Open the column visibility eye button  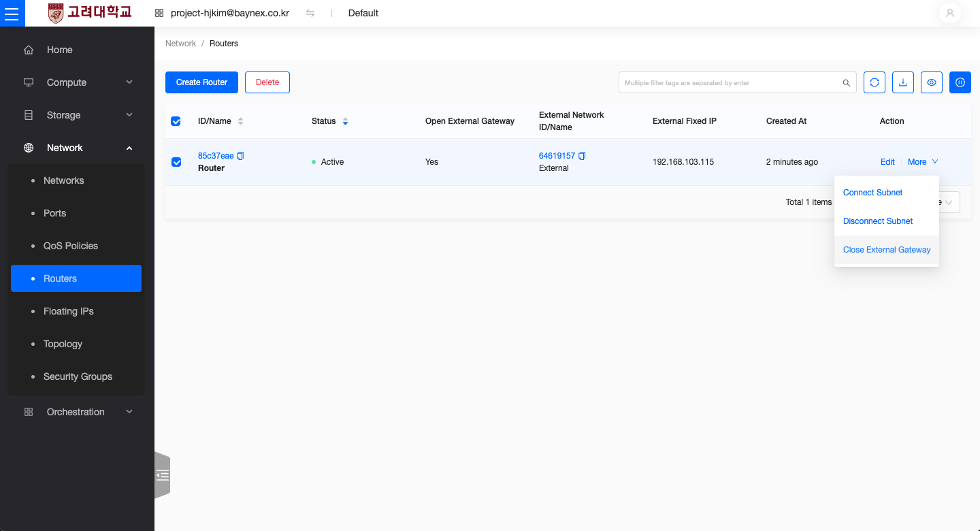coord(932,82)
